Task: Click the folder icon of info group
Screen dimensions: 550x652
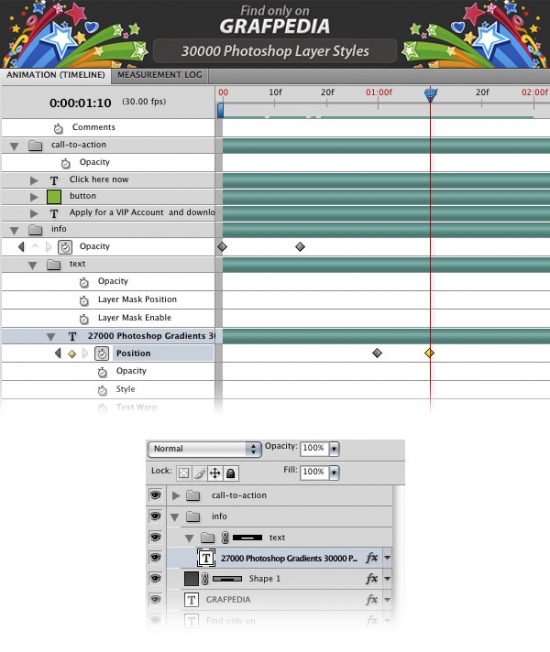Action: pos(35,230)
